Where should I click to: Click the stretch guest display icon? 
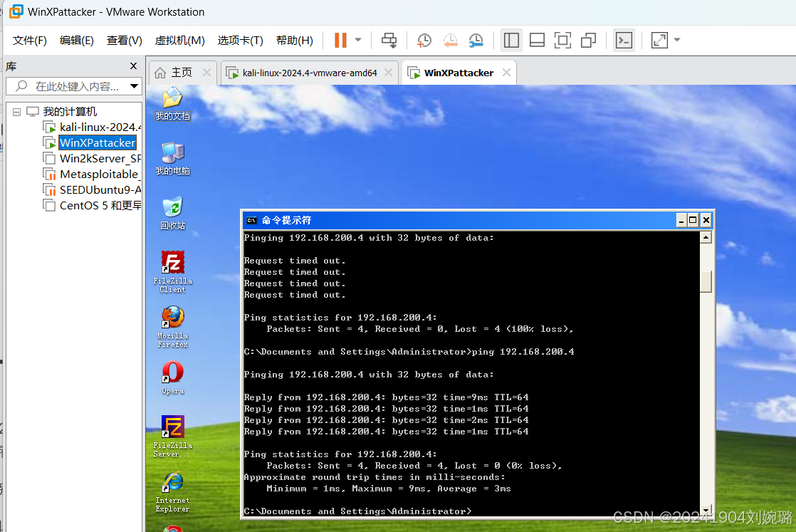(x=659, y=40)
